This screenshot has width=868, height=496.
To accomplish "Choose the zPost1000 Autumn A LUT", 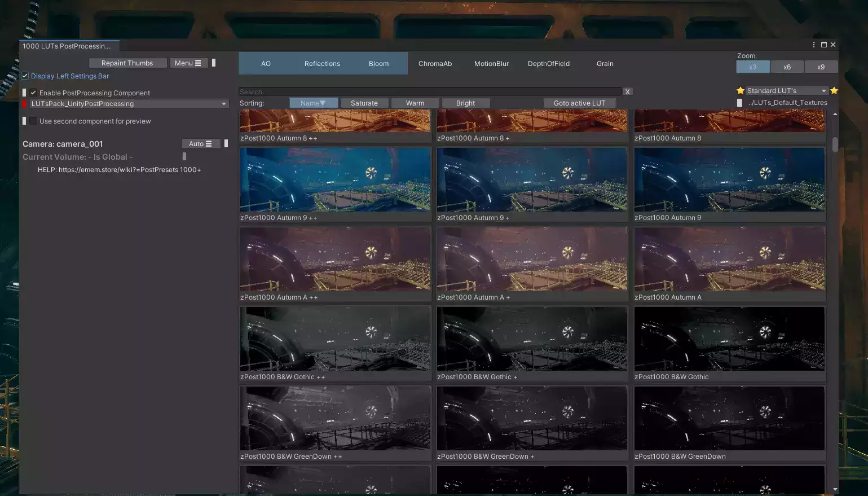I will [x=729, y=260].
